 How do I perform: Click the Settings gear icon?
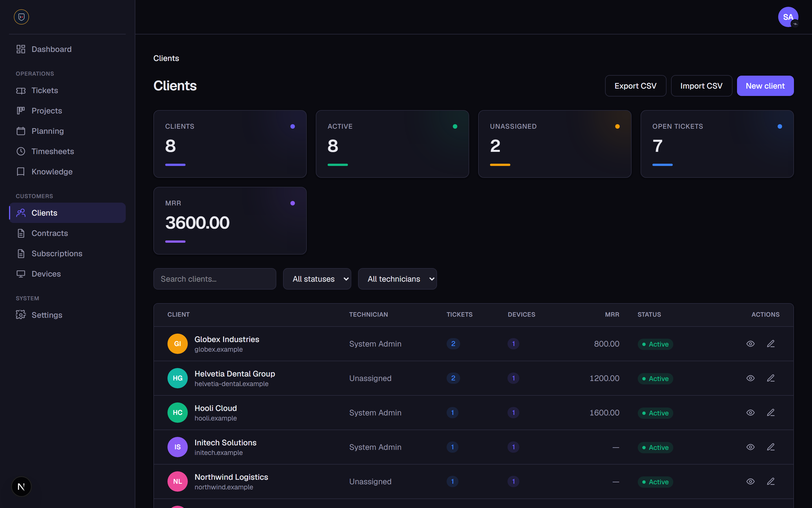point(21,314)
